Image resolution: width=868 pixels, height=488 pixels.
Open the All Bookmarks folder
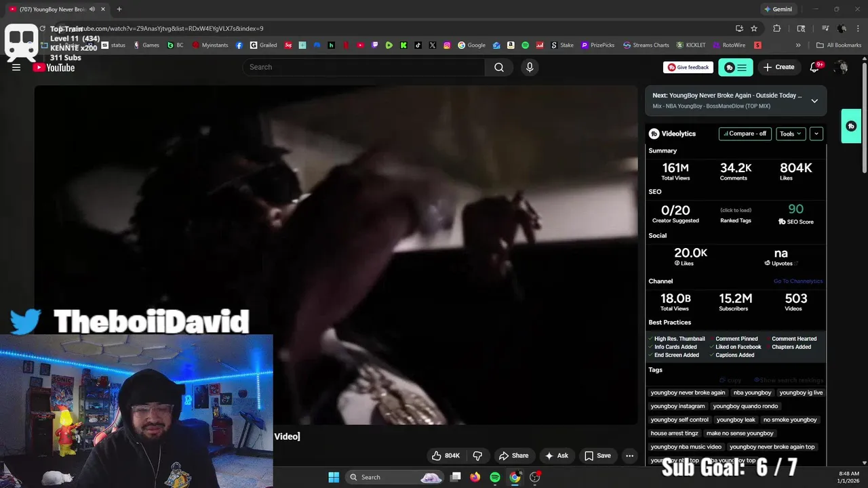pos(839,45)
